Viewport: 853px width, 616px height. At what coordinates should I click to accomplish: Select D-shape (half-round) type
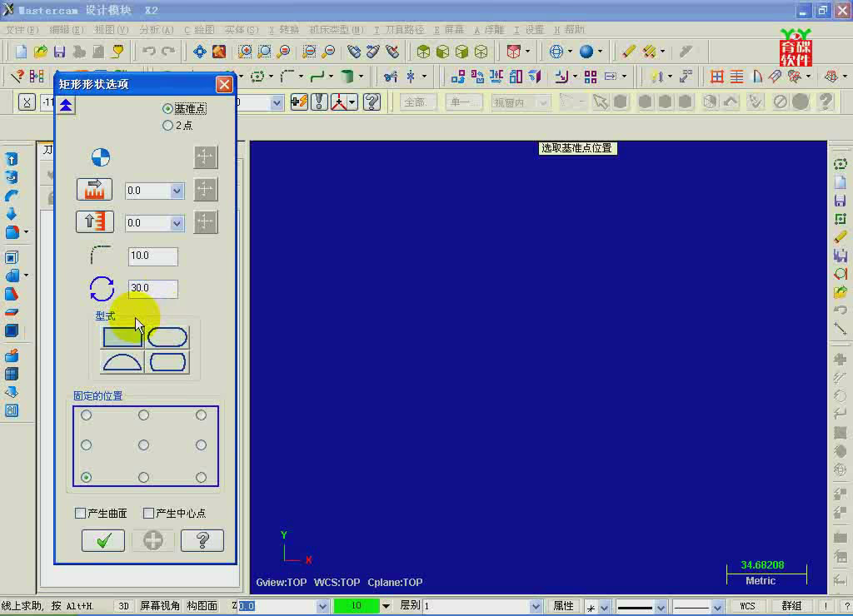pos(122,362)
